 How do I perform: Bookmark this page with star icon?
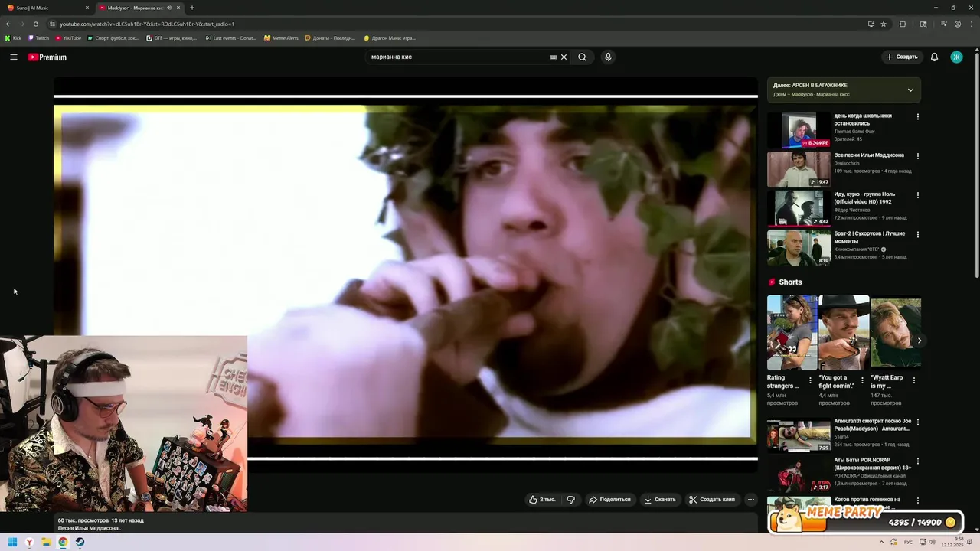point(884,24)
